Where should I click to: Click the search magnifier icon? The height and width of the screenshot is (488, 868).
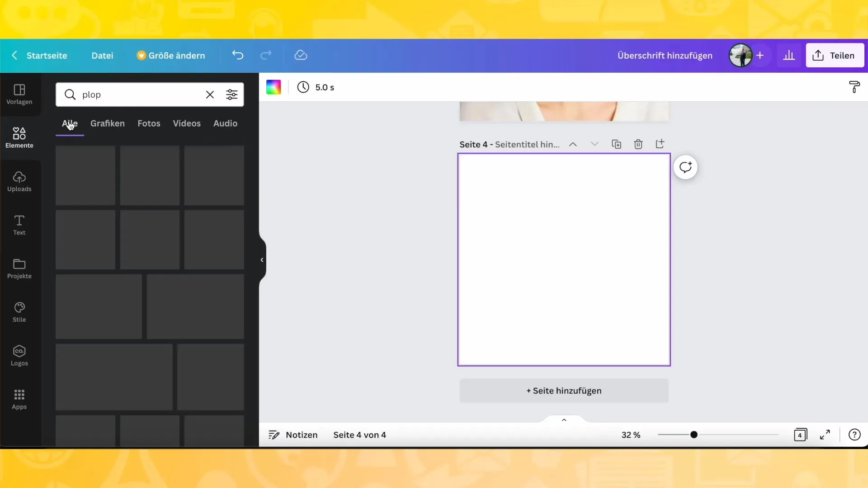(x=70, y=94)
